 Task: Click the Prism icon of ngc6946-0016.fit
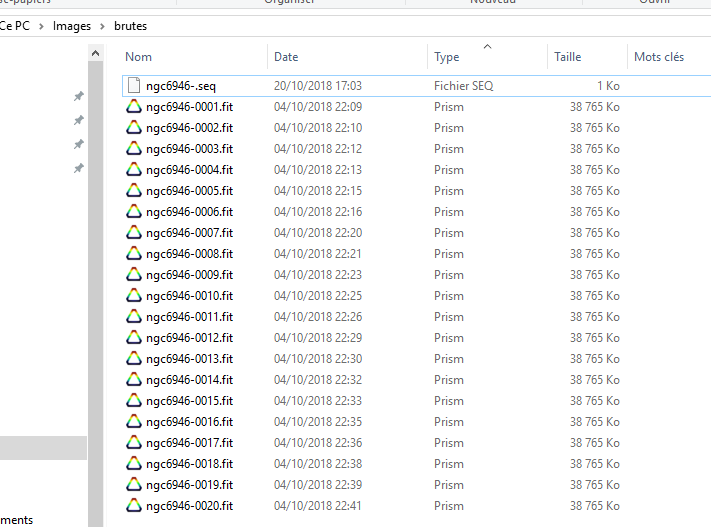134,422
